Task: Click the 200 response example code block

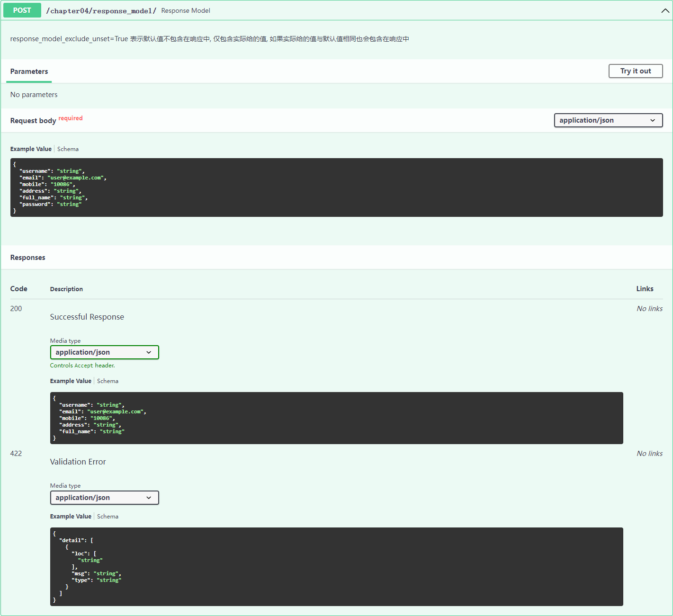Action: 336,418
